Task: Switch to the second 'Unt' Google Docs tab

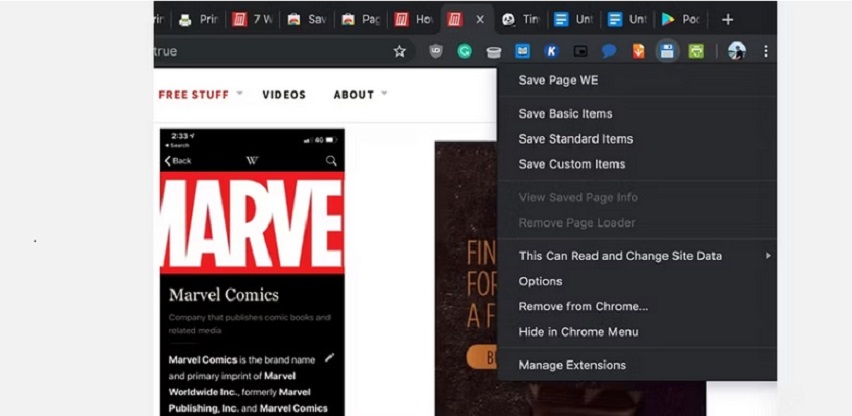Action: coord(628,20)
